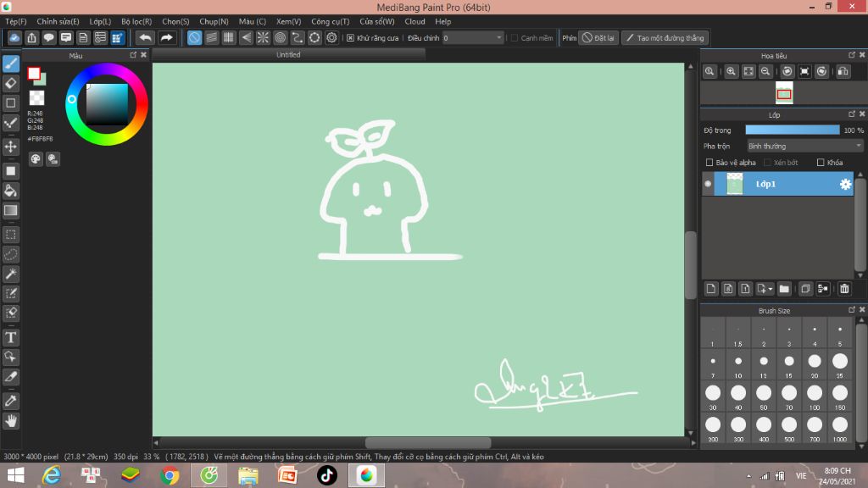Select the Text tool
The image size is (868, 488).
tap(10, 337)
